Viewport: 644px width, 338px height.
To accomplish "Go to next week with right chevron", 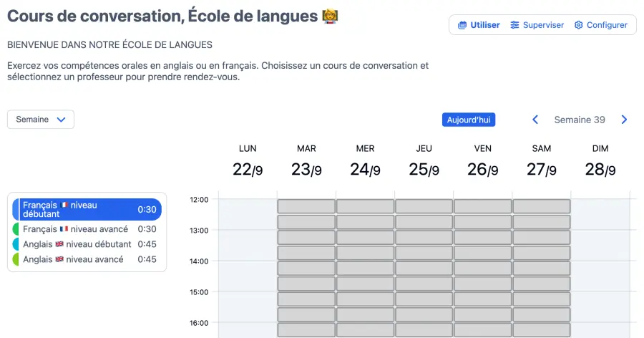I will 624,120.
